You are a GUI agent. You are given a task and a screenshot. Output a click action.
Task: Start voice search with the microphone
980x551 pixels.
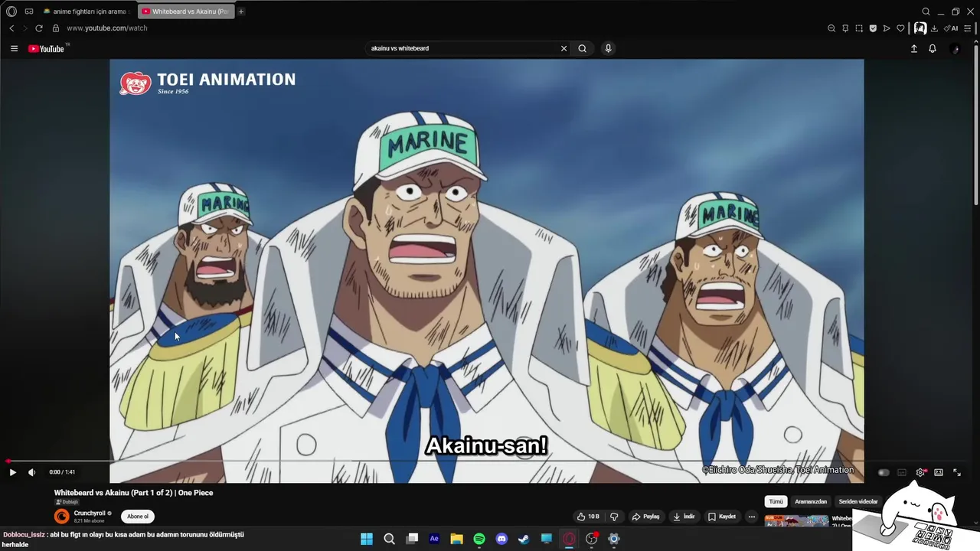pos(608,48)
